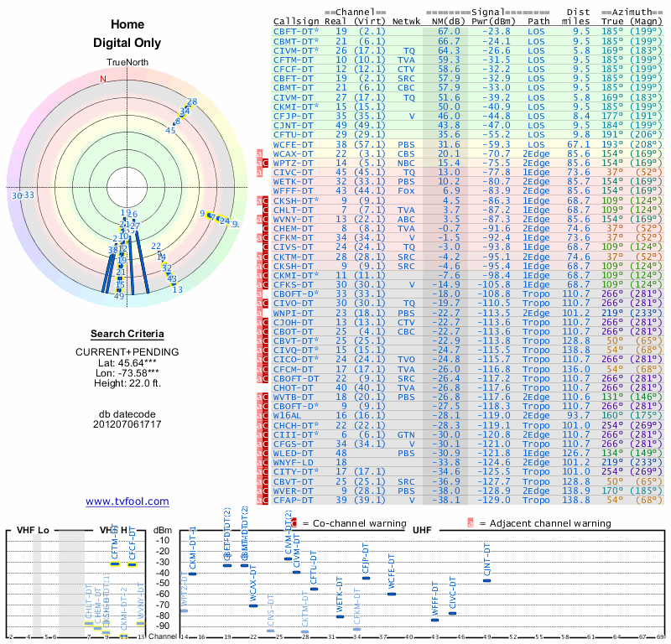
Task: Open WETK-DT callsign in the station table
Action: (x=293, y=182)
